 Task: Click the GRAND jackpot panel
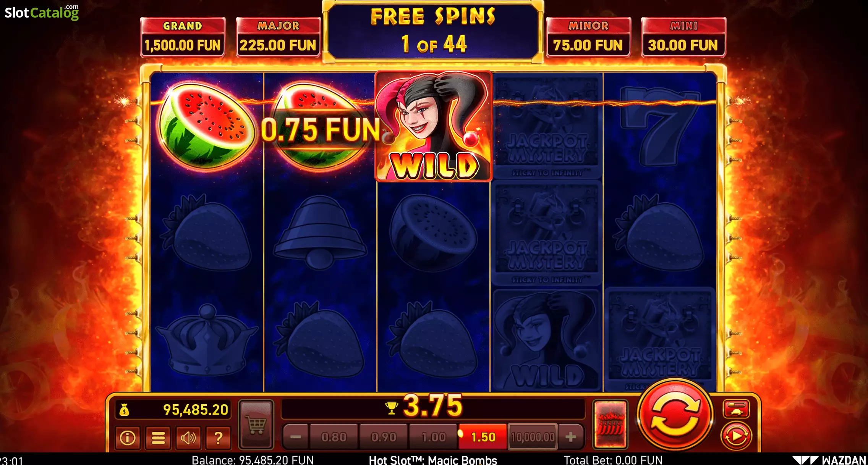(183, 37)
